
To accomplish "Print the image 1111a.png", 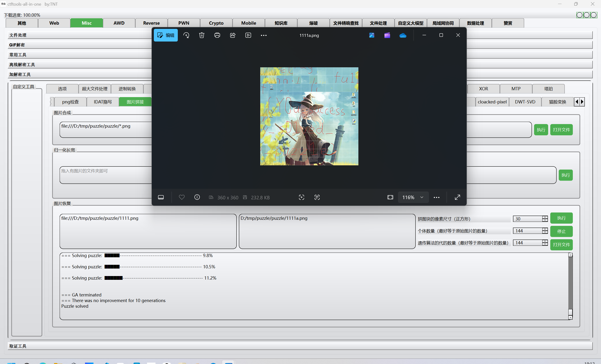I will point(217,35).
